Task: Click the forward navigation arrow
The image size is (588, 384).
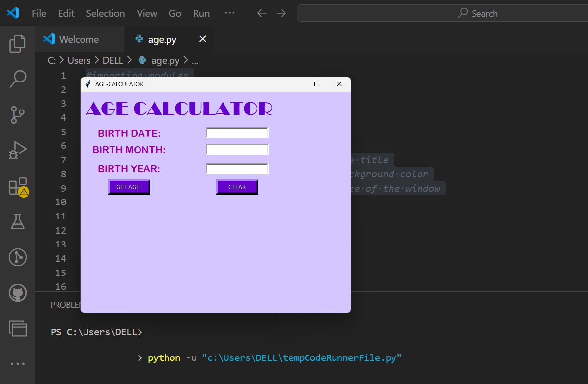Action: (281, 13)
